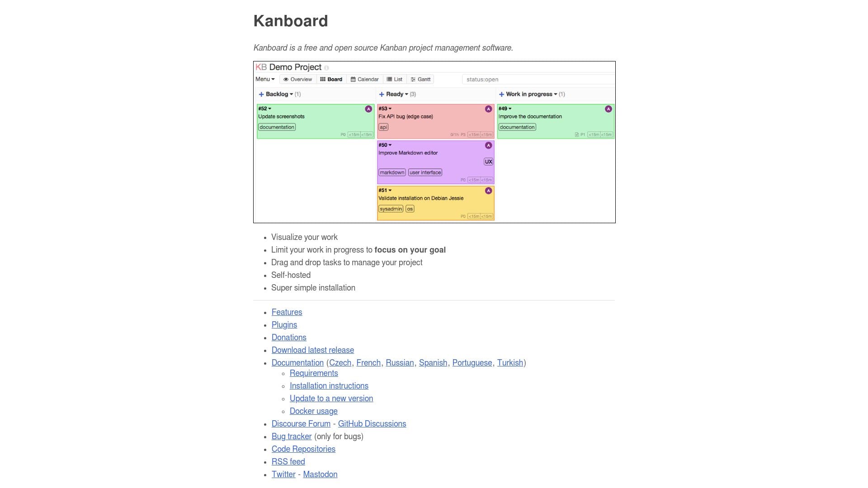Click the Kanboard screenshot thumbnail
The height and width of the screenshot is (488, 868).
pos(434,142)
